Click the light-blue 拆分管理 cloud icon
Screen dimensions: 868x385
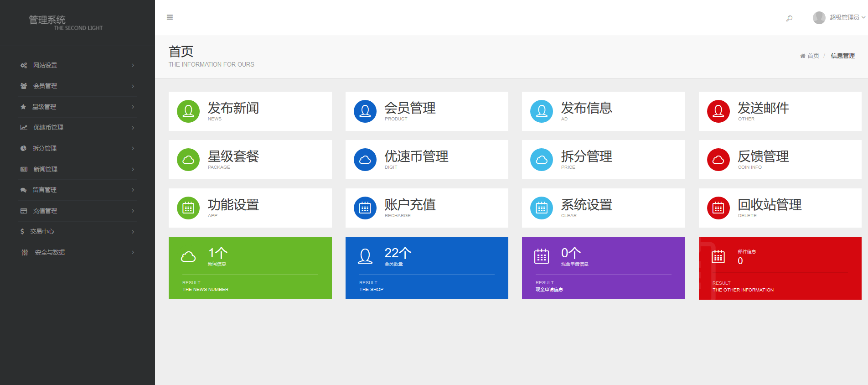[x=542, y=160]
